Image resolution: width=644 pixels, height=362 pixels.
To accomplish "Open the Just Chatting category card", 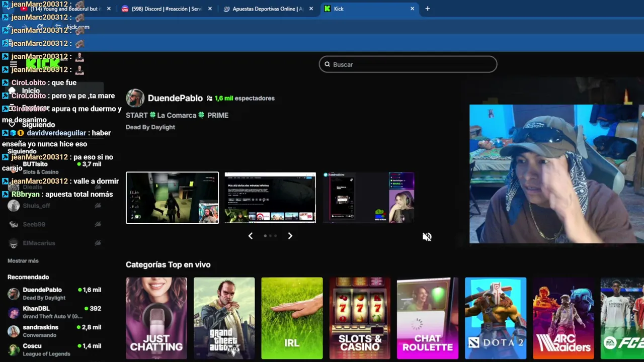I will coord(156,318).
